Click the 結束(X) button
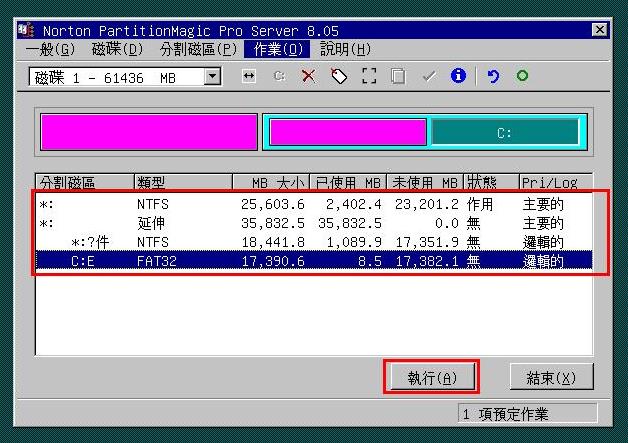 pyautogui.click(x=552, y=377)
